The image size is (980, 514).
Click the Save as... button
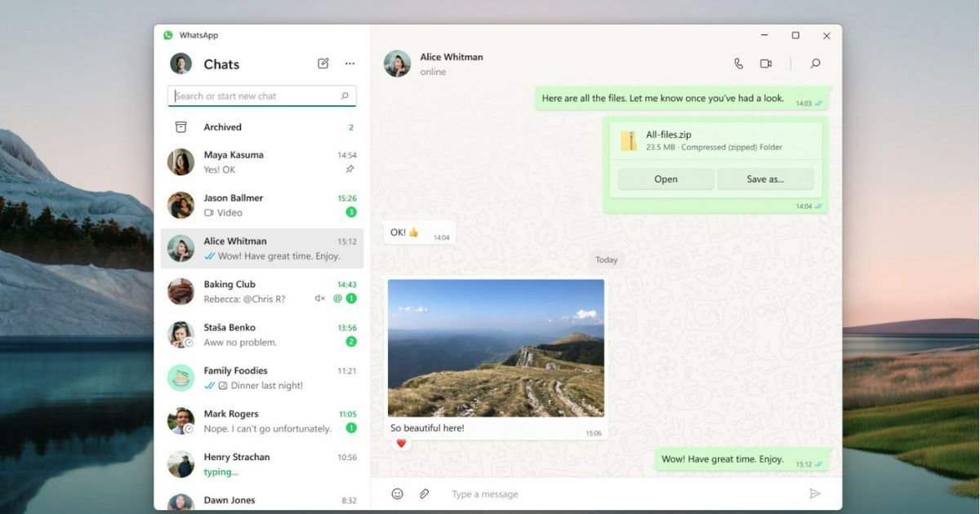click(x=765, y=179)
